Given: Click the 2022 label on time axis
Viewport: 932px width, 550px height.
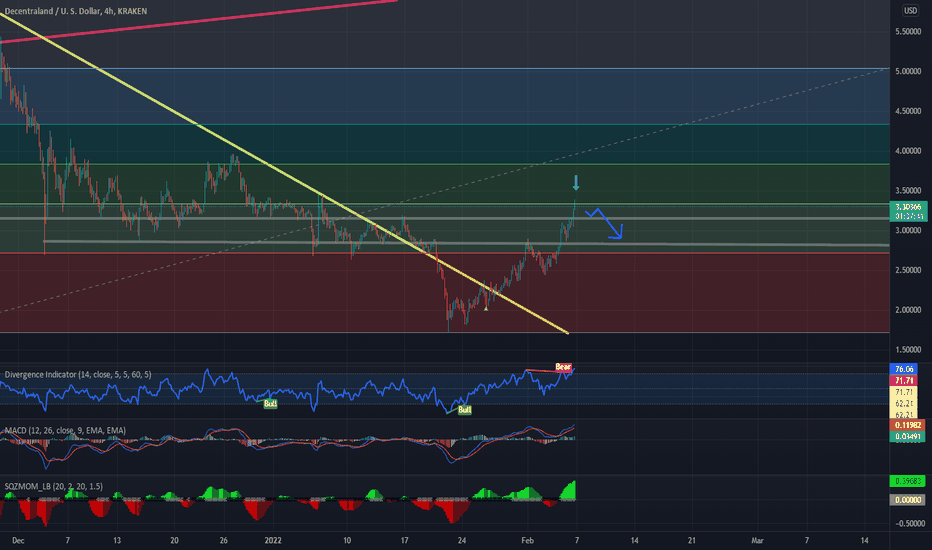Looking at the screenshot, I should tap(273, 540).
